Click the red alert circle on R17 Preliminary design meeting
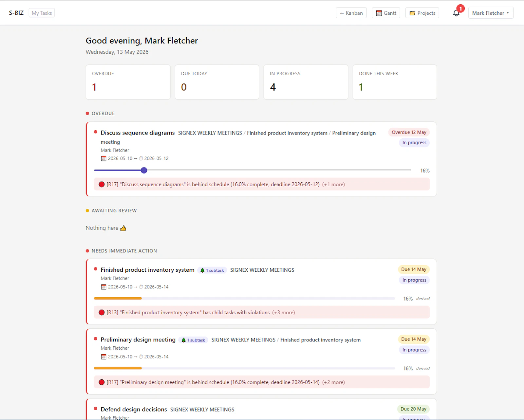The width and height of the screenshot is (524, 420). click(x=102, y=382)
